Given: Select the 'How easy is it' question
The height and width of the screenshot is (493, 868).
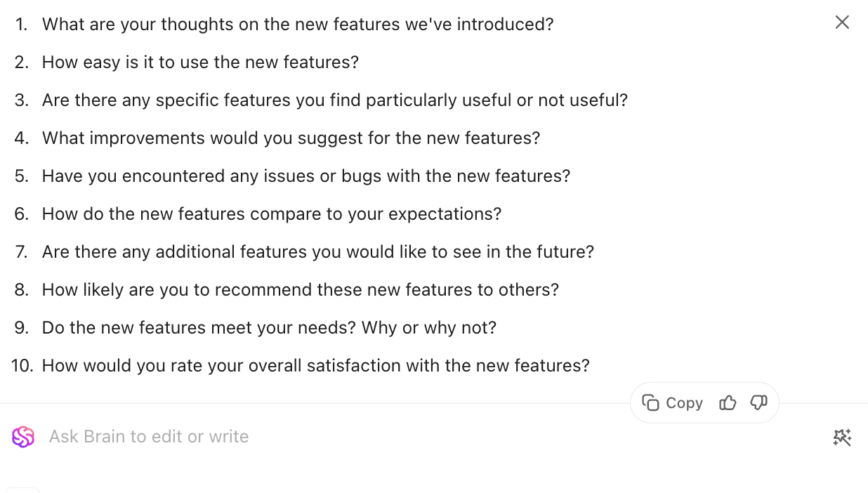Looking at the screenshot, I should [x=200, y=62].
